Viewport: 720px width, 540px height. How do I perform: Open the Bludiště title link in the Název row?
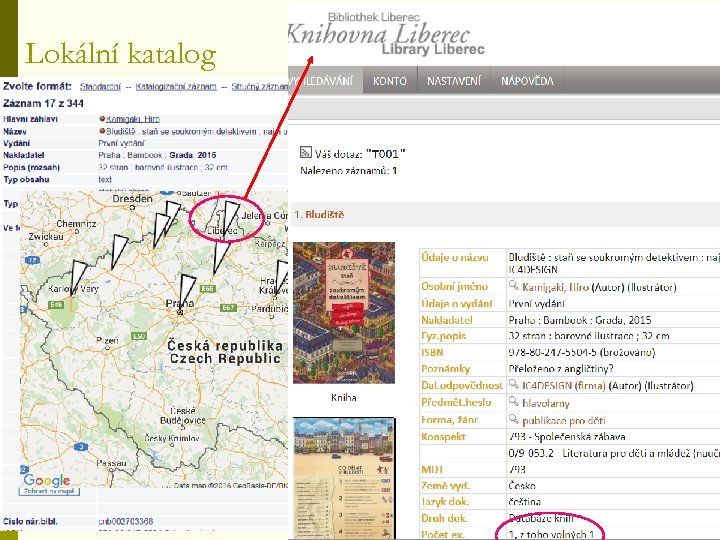click(x=197, y=131)
